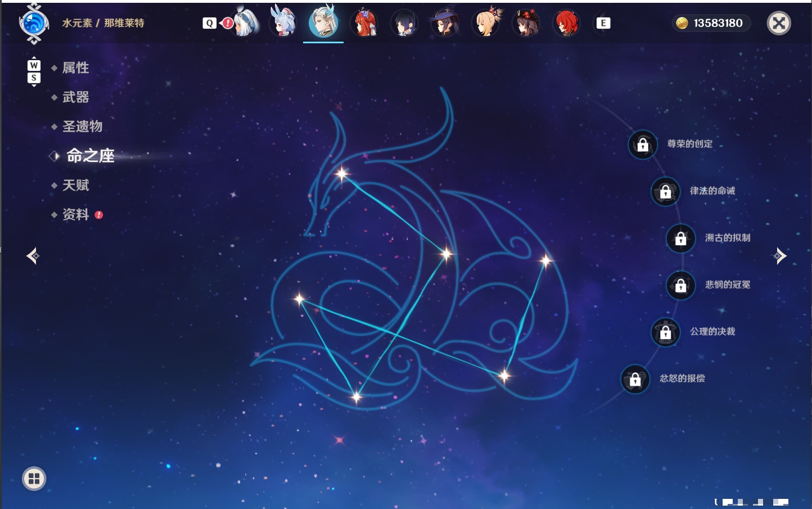Select the 命之座 constellation tab
The width and height of the screenshot is (812, 509).
click(90, 156)
